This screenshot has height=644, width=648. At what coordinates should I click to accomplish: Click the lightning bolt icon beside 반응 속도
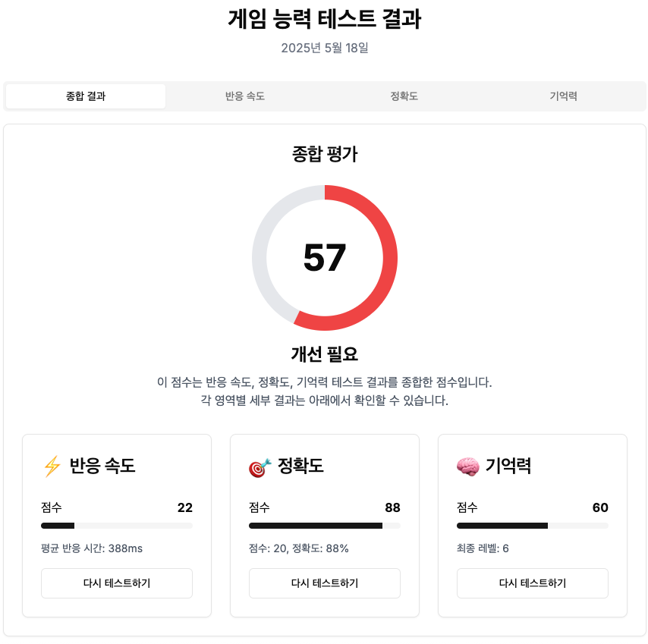[x=52, y=467]
